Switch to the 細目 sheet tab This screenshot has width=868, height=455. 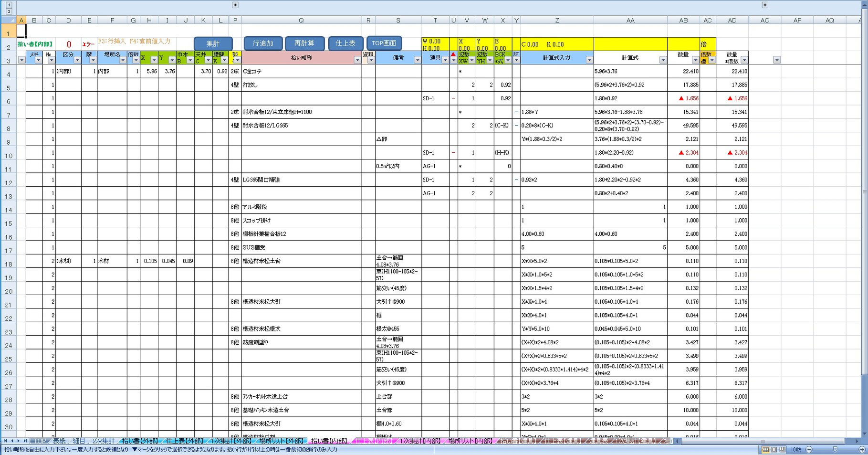click(79, 441)
